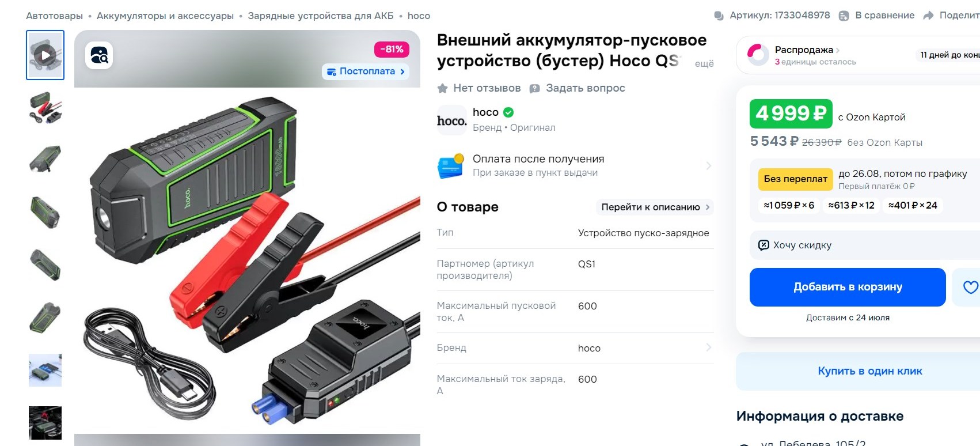
Task: Go to Зарядные устройства для АКБ breadcrumb
Action: coord(321,16)
